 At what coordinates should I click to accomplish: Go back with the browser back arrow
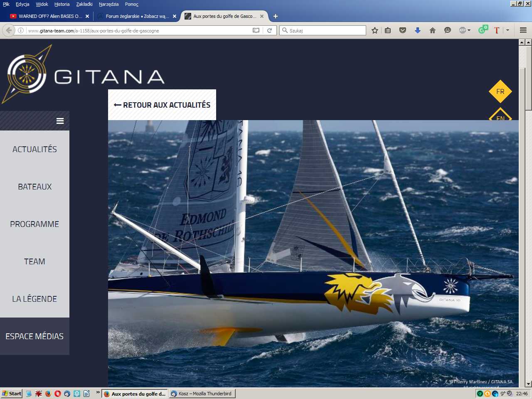coord(8,30)
